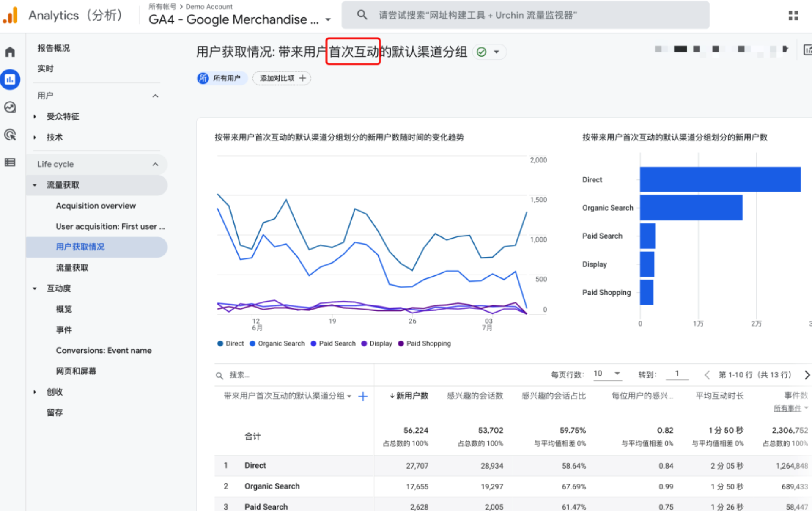Collapse the 流量获取 group

tap(35, 185)
